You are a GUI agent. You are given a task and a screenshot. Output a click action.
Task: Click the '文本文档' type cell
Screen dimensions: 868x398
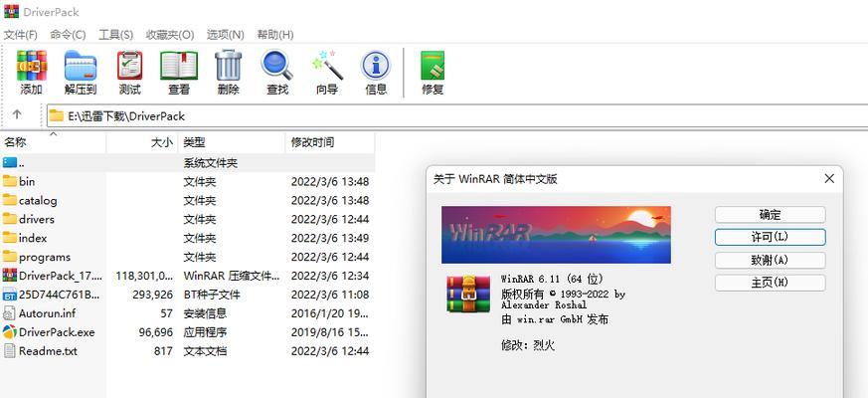pos(205,351)
